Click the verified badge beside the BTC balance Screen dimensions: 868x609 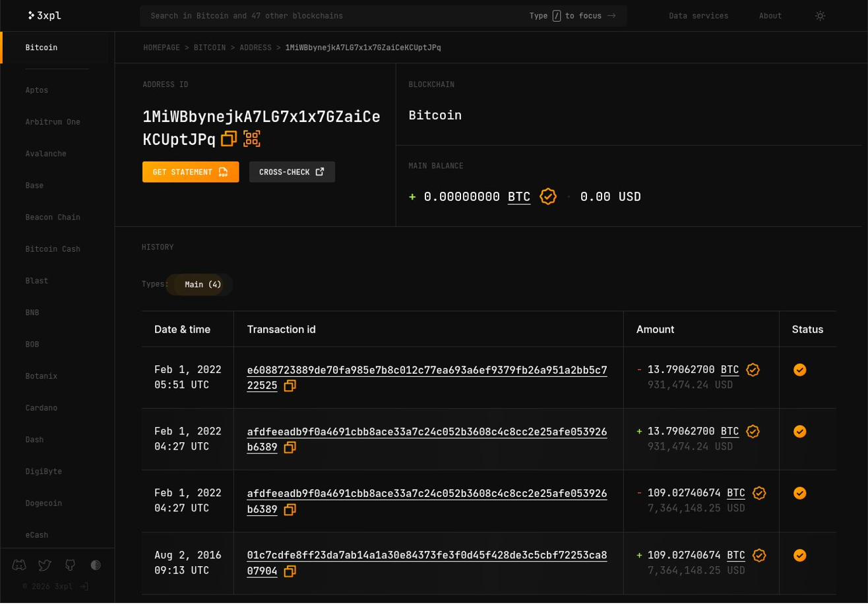click(x=548, y=196)
